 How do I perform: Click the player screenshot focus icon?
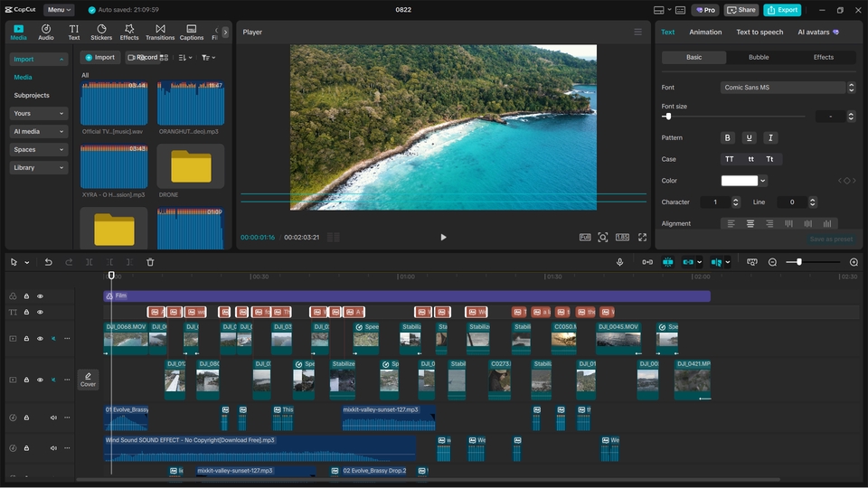pyautogui.click(x=603, y=238)
